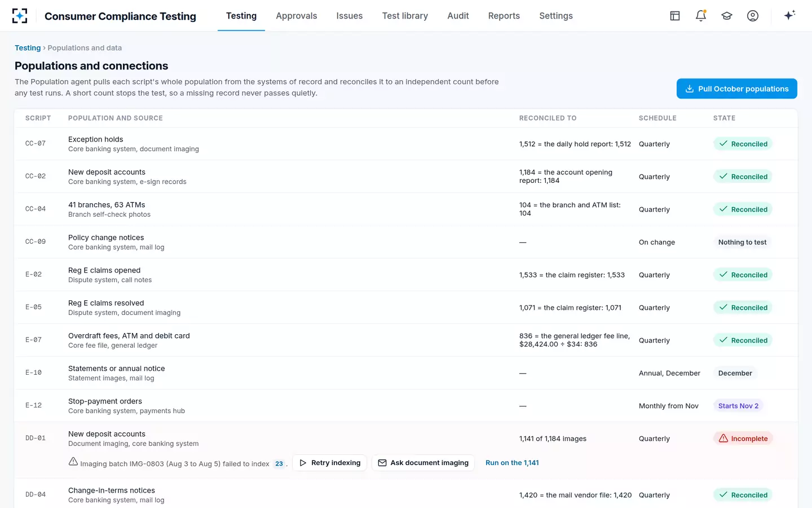Click the Incomplete status for DD-01
The image size is (812, 508).
(x=743, y=439)
